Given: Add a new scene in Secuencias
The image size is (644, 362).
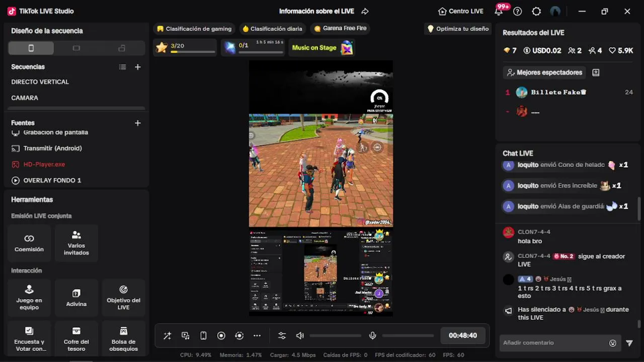Looking at the screenshot, I should pyautogui.click(x=137, y=67).
